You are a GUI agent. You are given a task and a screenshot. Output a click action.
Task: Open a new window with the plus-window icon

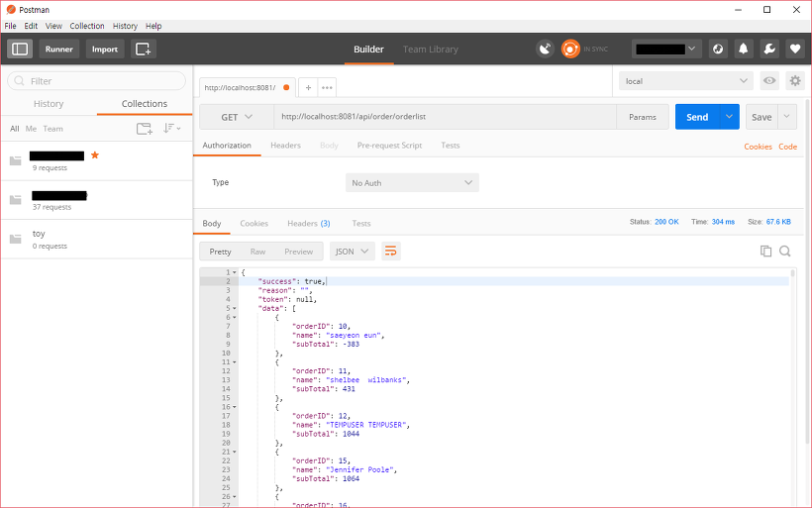coord(143,50)
